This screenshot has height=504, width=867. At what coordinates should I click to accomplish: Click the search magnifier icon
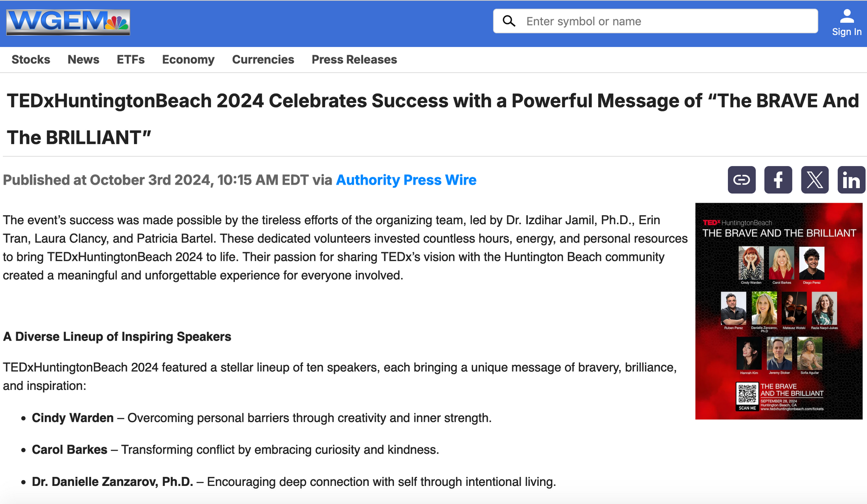(509, 21)
